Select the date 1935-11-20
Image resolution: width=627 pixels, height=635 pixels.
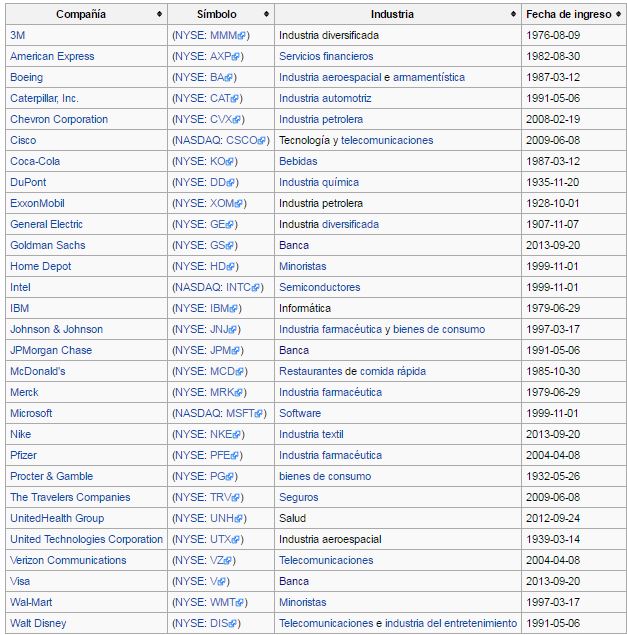click(553, 182)
